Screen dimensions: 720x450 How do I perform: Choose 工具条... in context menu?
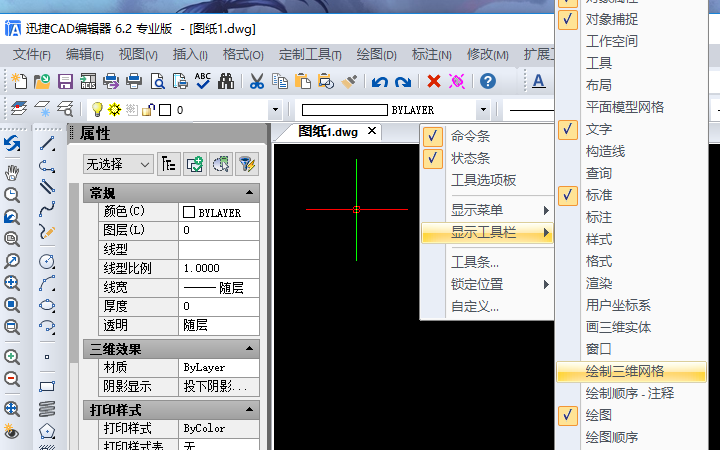[x=475, y=263]
